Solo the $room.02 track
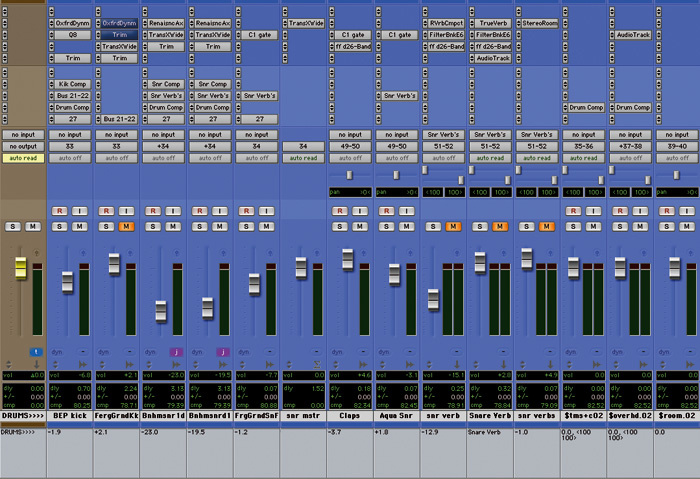The image size is (700, 479). (x=665, y=226)
